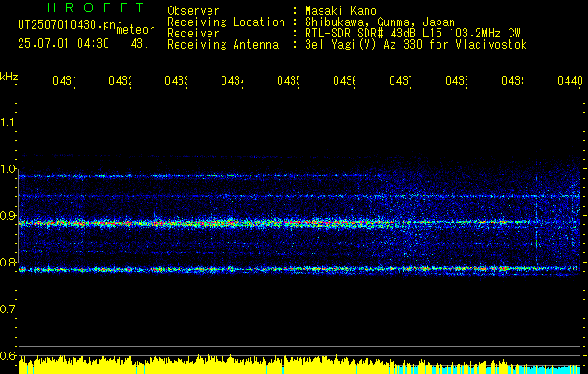Click the kHz axis unit label
588x374 pixels.
tap(9, 77)
